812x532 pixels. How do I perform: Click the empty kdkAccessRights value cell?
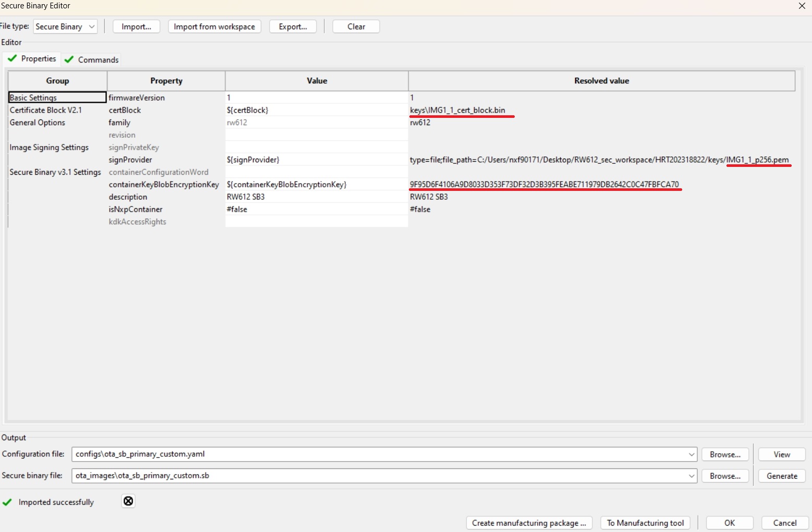coord(317,222)
